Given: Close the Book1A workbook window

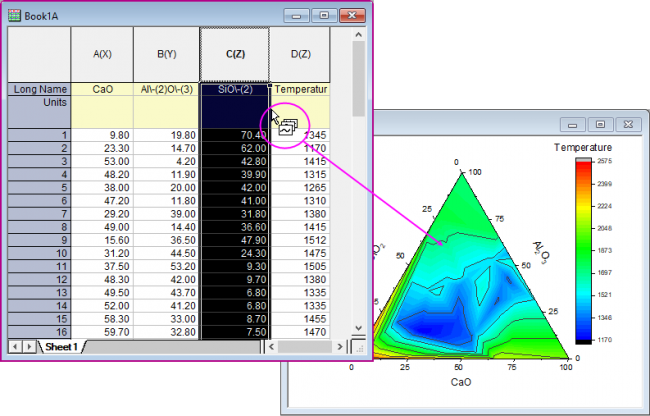Looking at the screenshot, I should 350,14.
